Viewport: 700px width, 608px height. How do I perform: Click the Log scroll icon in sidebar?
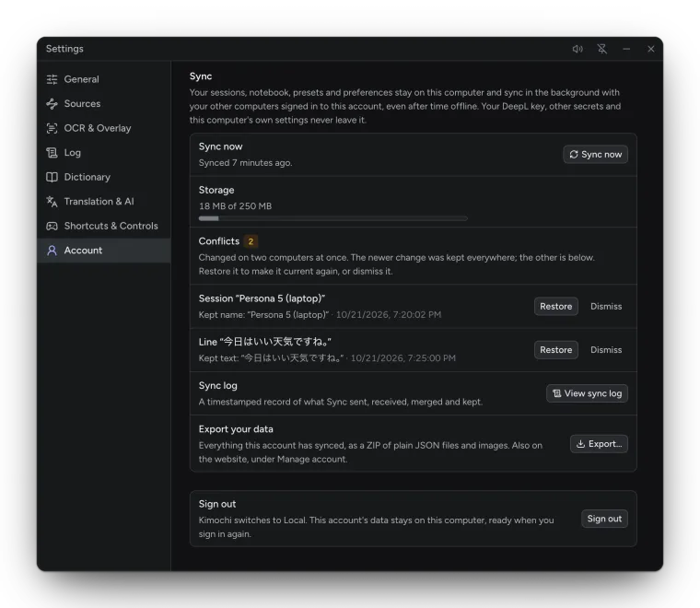click(52, 153)
